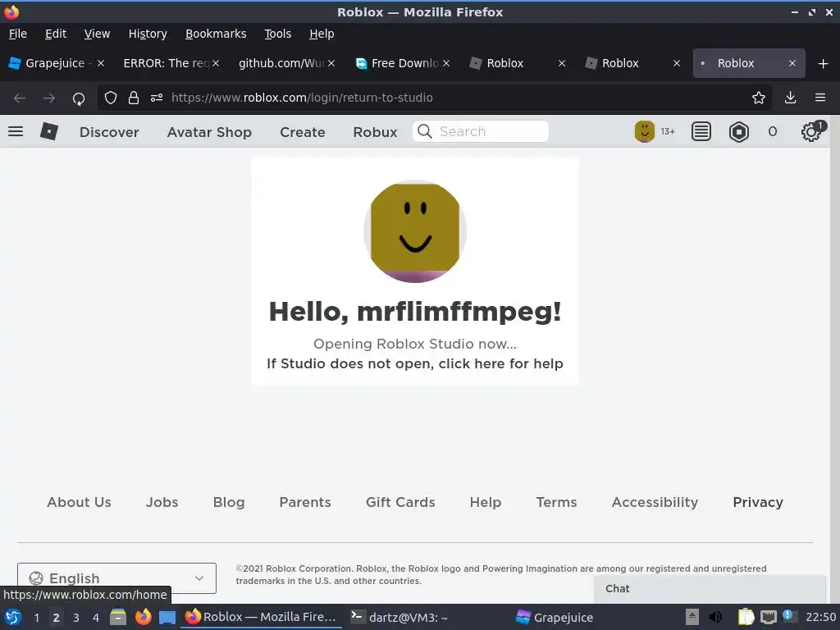Open the About Us footer link
Viewport: 840px width, 630px height.
tap(80, 502)
